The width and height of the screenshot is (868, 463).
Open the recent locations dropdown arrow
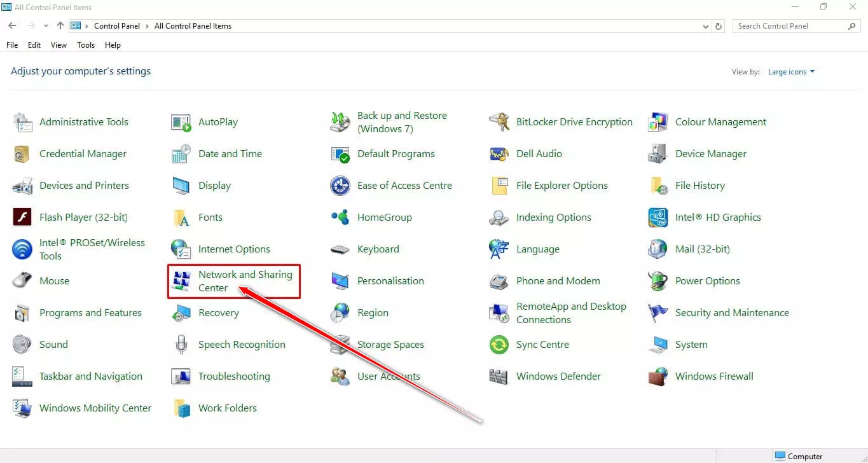pos(46,26)
